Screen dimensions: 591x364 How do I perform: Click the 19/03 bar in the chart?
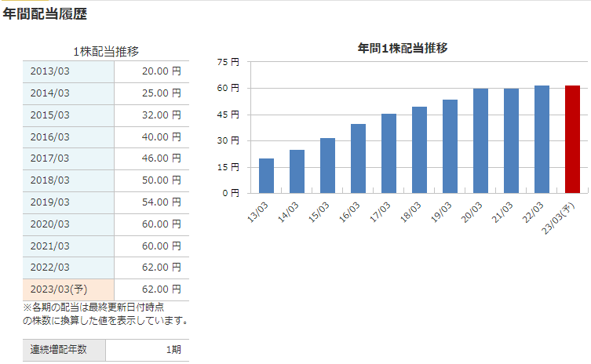click(450, 146)
